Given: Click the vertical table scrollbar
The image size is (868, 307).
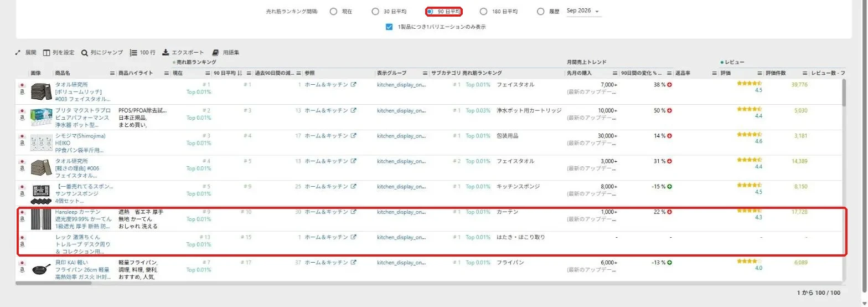Looking at the screenshot, I should click(x=844, y=93).
